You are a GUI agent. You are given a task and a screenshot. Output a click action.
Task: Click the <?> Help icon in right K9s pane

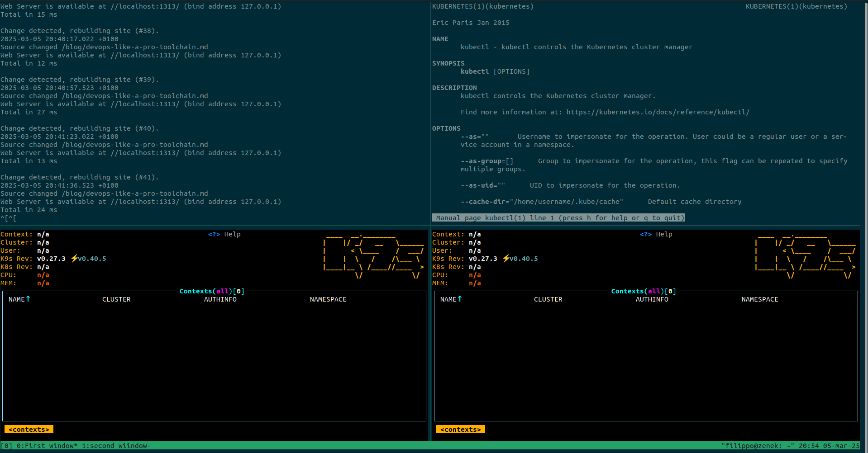pyautogui.click(x=646, y=234)
